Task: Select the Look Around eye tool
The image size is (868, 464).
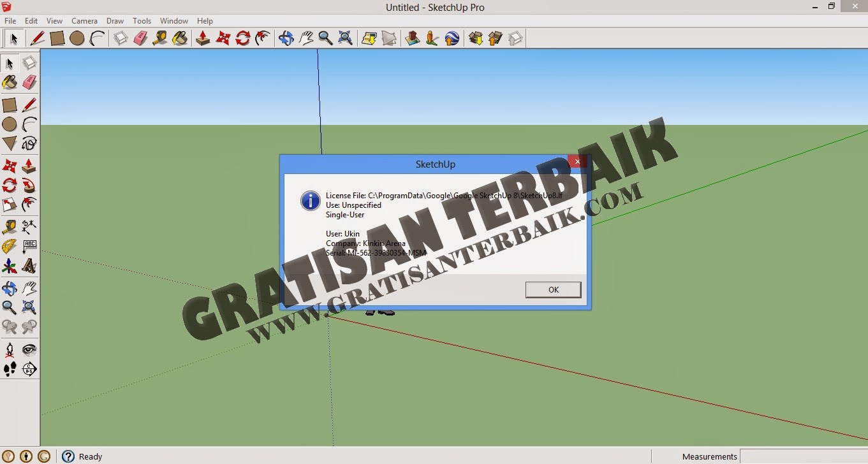Action: click(x=29, y=349)
